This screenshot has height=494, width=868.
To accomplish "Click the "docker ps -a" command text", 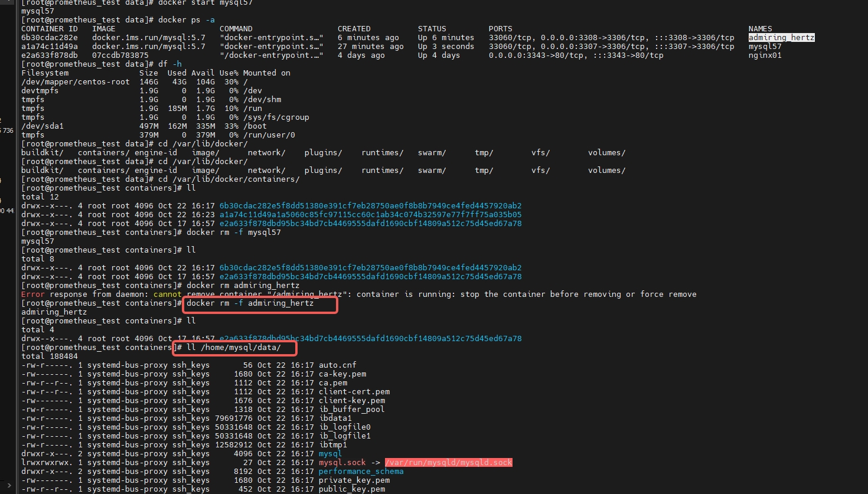I will point(186,20).
